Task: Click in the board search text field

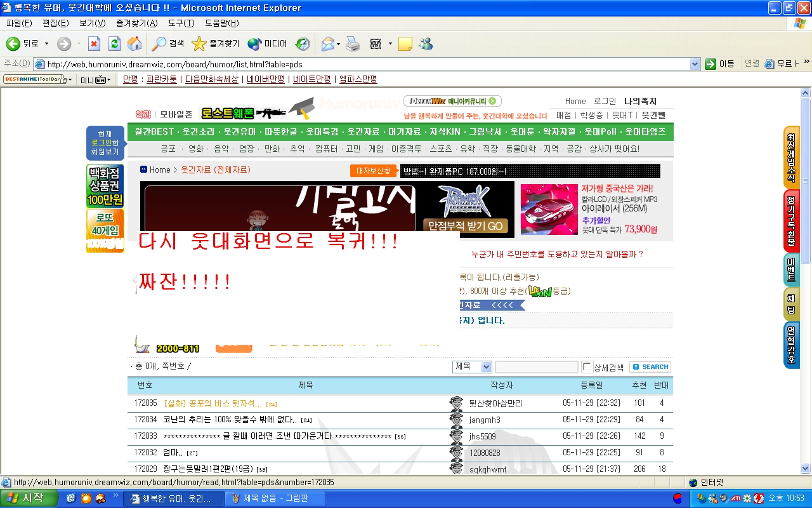Action: (536, 367)
